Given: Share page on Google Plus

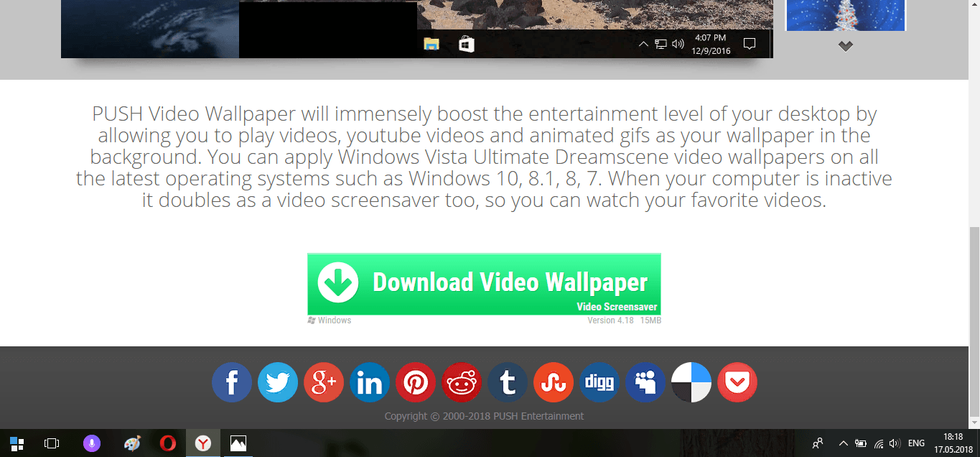Looking at the screenshot, I should (324, 382).
